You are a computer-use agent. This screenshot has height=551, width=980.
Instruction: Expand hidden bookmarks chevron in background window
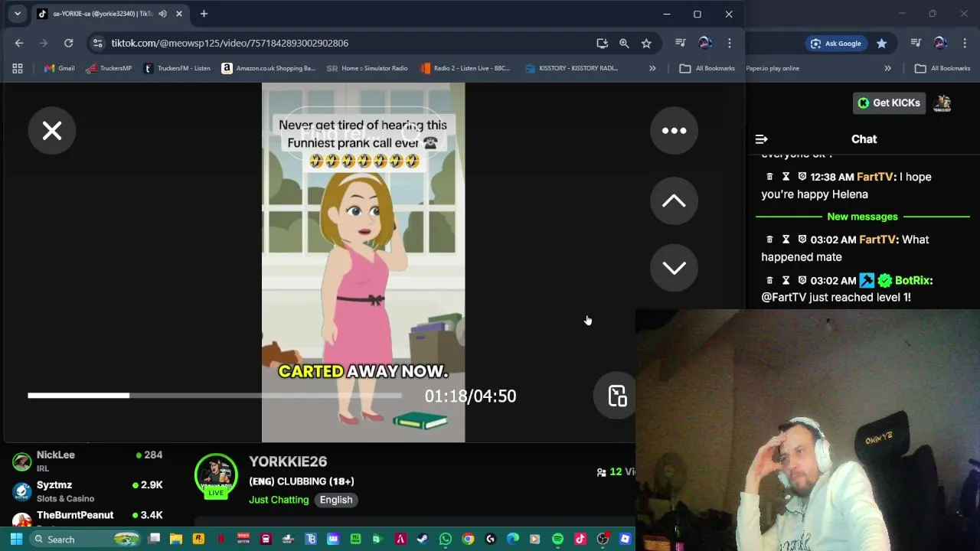(887, 68)
